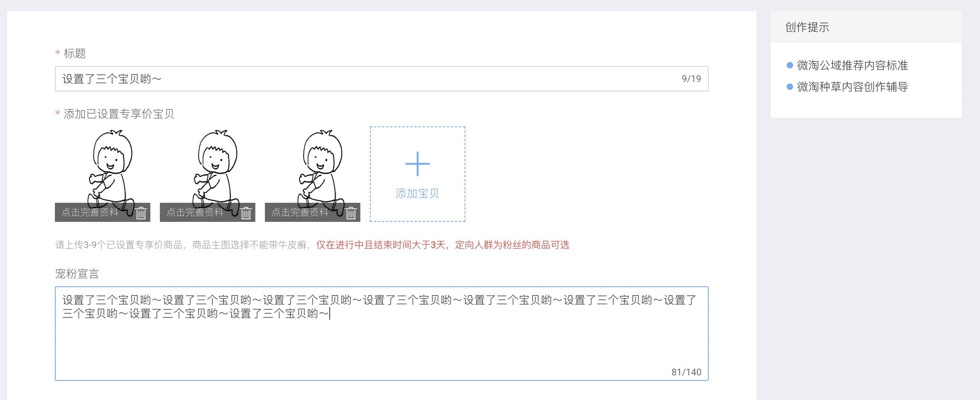Click inside the 宠粉宣言 text area
Viewport: 980px width, 400px height.
pyautogui.click(x=381, y=334)
